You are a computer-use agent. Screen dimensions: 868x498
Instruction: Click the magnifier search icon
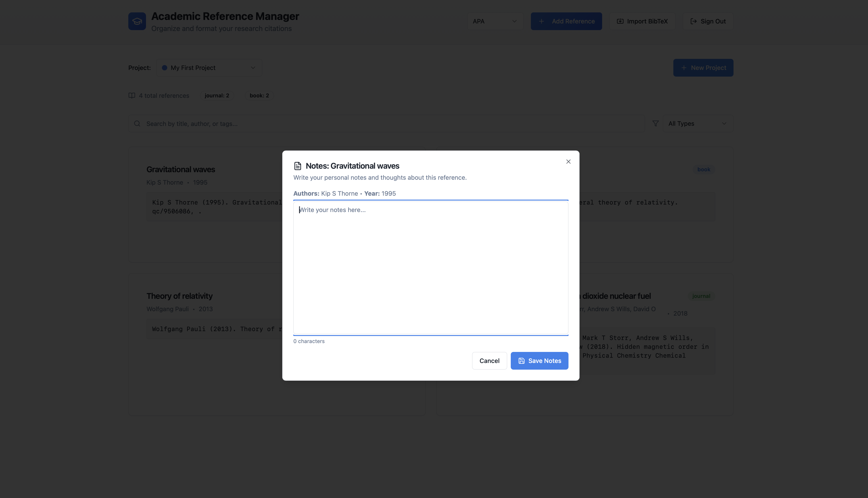137,124
